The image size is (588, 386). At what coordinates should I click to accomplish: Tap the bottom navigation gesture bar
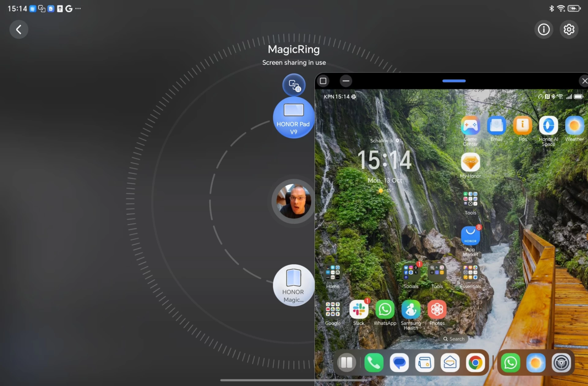click(x=294, y=380)
